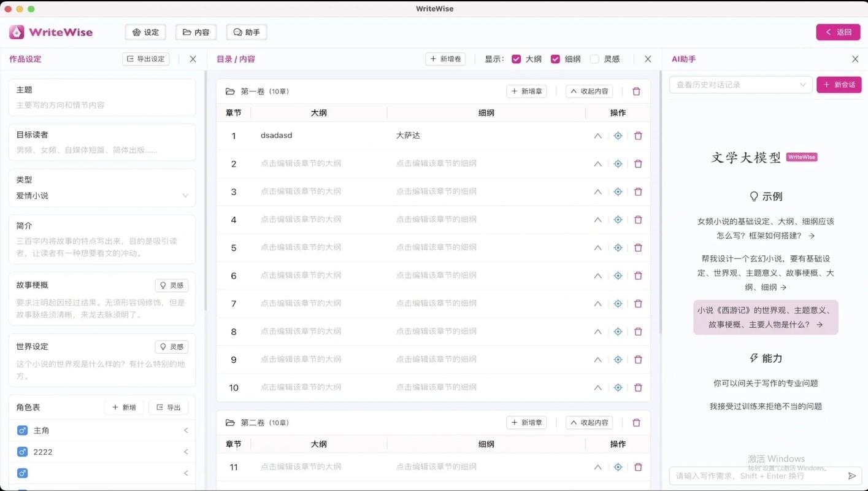Delete chapter 10 with trash icon
This screenshot has width=868, height=491.
(638, 387)
